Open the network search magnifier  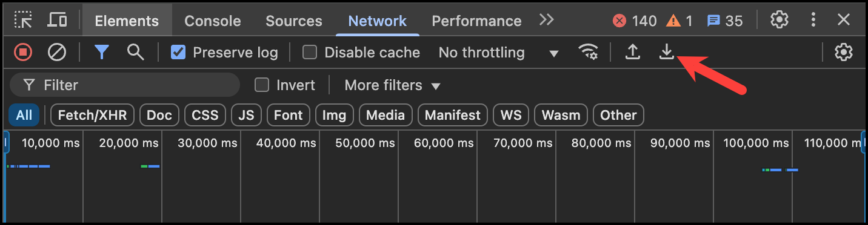pyautogui.click(x=136, y=53)
